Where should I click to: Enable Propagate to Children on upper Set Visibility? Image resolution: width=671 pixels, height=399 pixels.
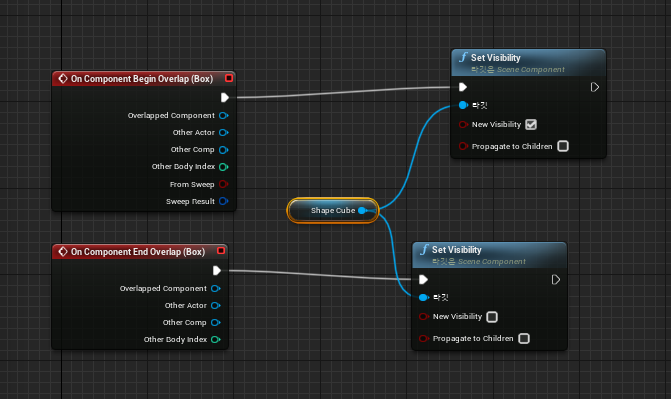click(x=563, y=146)
